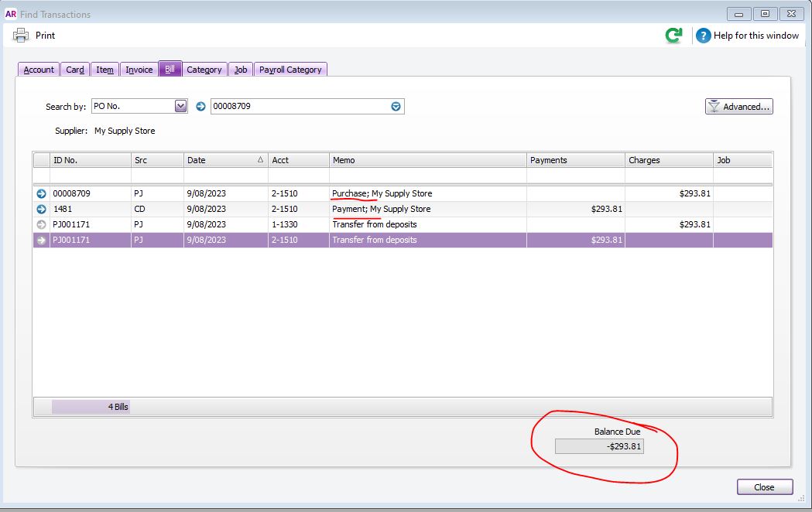Screen dimensions: 812x512
Task: Click the ID No. column header
Action: pyautogui.click(x=90, y=160)
